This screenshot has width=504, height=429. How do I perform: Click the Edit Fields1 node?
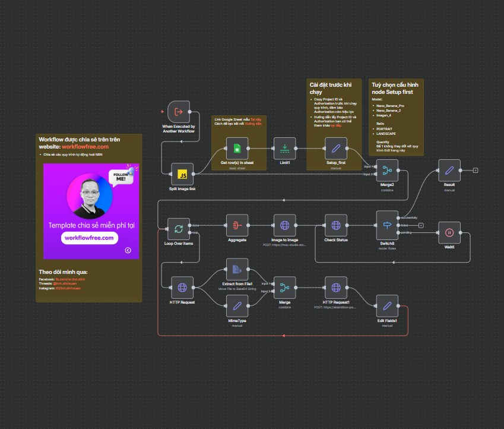coord(387,307)
